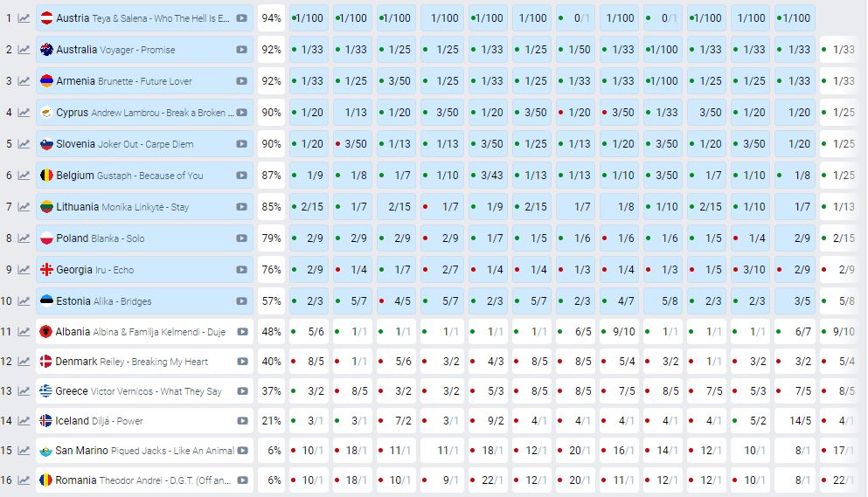Open the trend chart icon for Romania

click(x=24, y=480)
